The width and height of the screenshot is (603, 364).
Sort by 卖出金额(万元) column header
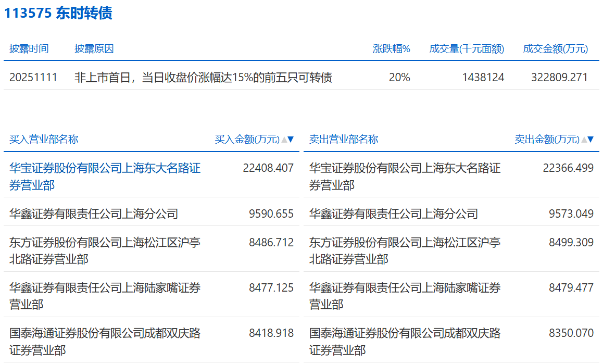coord(547,139)
